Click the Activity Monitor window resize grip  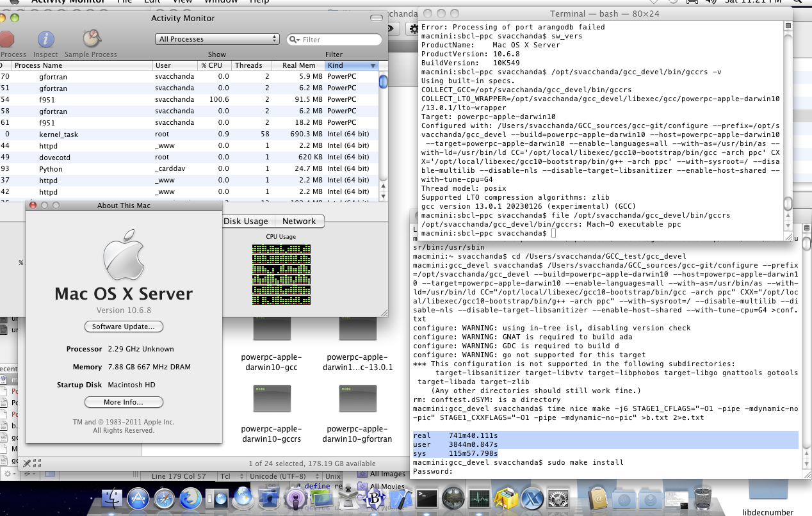point(383,312)
